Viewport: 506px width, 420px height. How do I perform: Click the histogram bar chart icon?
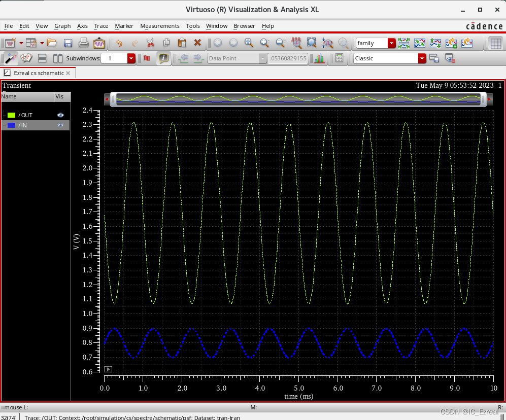click(x=320, y=58)
